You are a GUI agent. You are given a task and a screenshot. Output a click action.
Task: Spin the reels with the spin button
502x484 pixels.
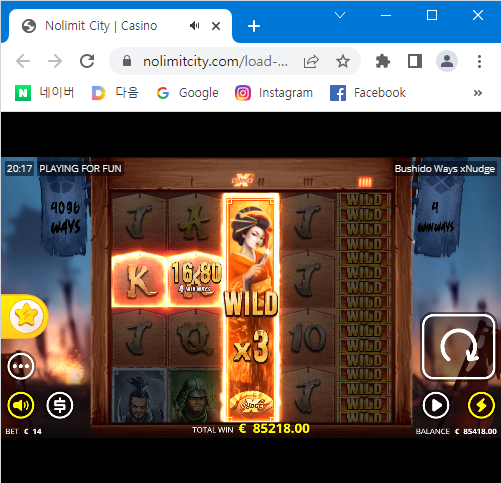pyautogui.click(x=458, y=346)
